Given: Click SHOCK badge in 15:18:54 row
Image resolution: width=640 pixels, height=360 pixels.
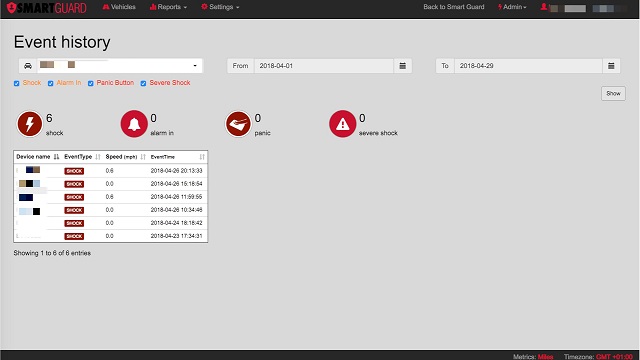Looking at the screenshot, I should [74, 184].
